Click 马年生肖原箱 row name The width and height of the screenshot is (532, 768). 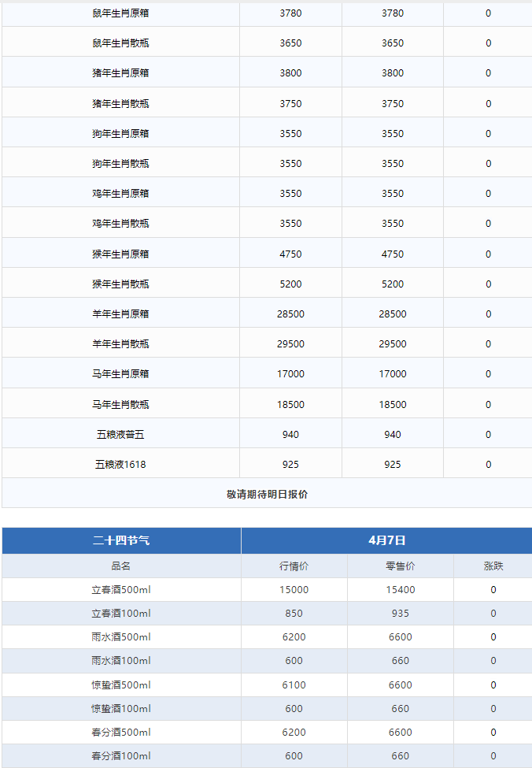120,373
